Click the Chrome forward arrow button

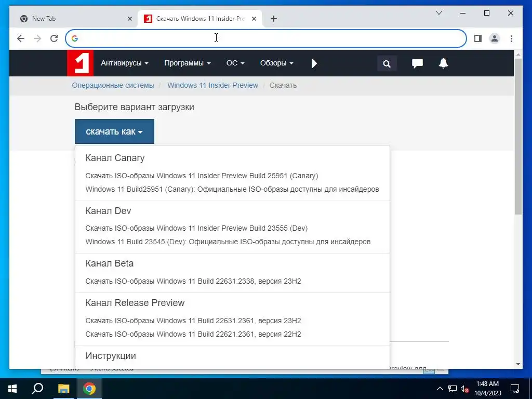coord(37,38)
